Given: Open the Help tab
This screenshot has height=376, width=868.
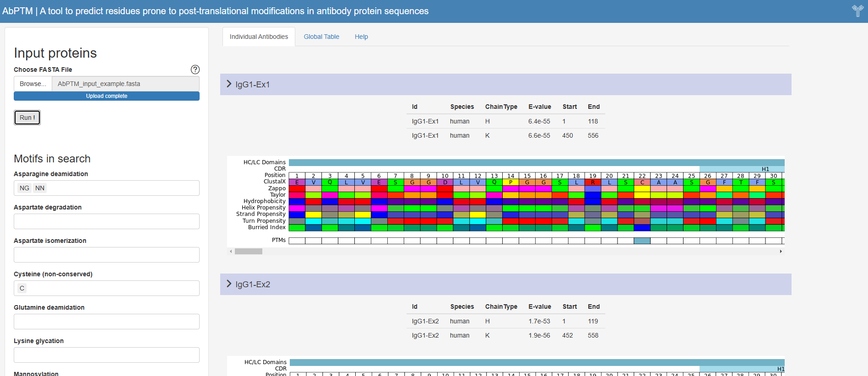Looking at the screenshot, I should click(361, 37).
